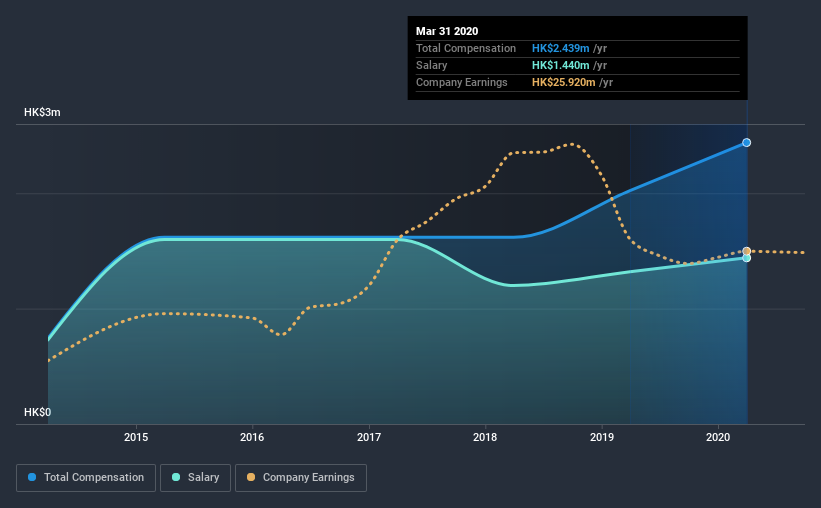Select the teal Salary data point

pyautogui.click(x=747, y=258)
